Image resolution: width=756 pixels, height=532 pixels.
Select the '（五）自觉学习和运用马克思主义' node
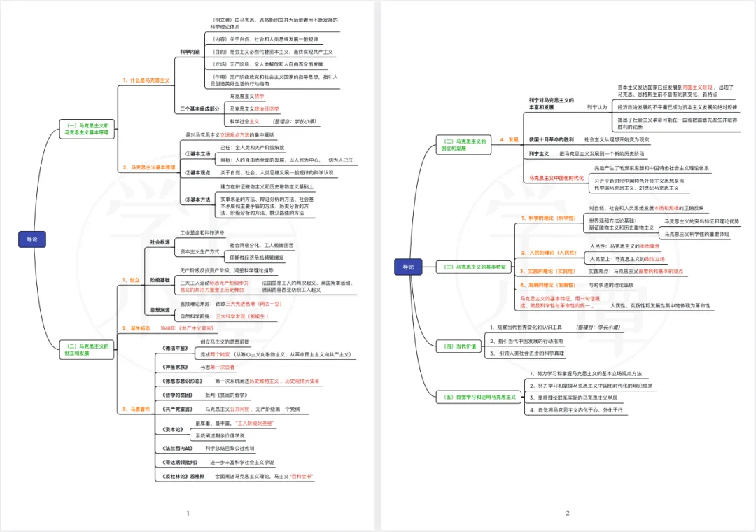(x=479, y=397)
